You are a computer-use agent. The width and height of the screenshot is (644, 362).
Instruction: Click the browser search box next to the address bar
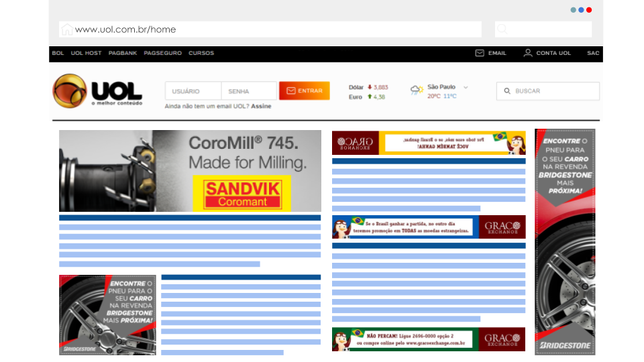(x=543, y=29)
